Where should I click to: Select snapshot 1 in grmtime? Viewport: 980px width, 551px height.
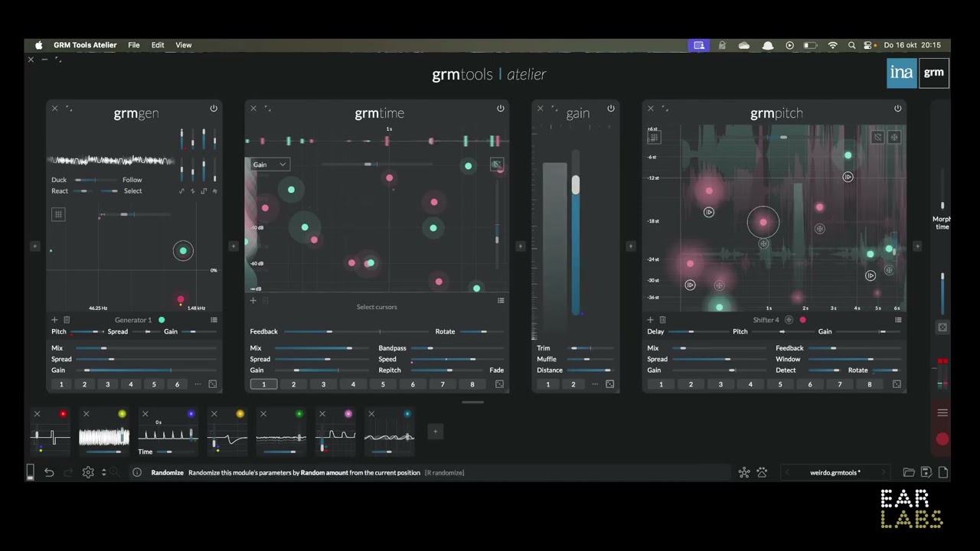pyautogui.click(x=263, y=384)
